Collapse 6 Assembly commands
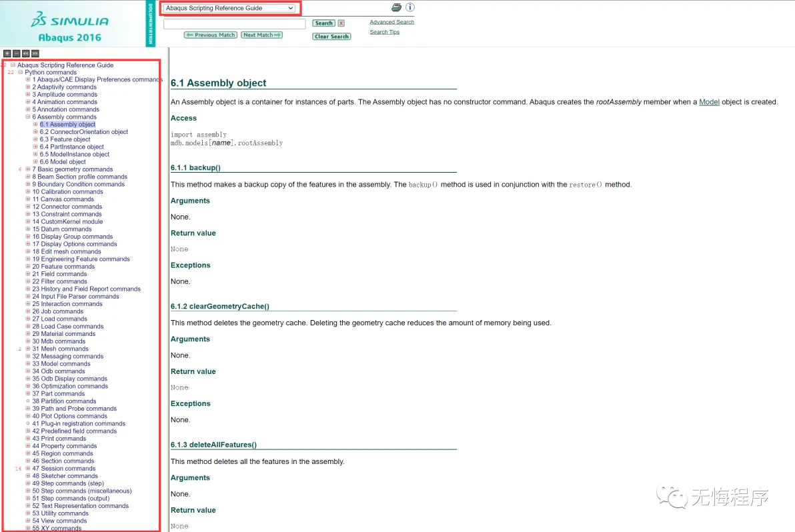Image resolution: width=795 pixels, height=532 pixels. tap(28, 117)
